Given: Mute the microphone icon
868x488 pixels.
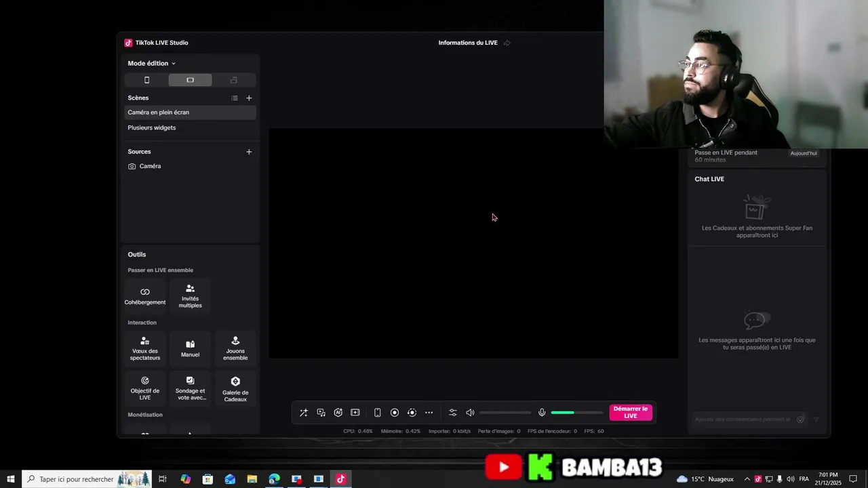Looking at the screenshot, I should (x=542, y=413).
